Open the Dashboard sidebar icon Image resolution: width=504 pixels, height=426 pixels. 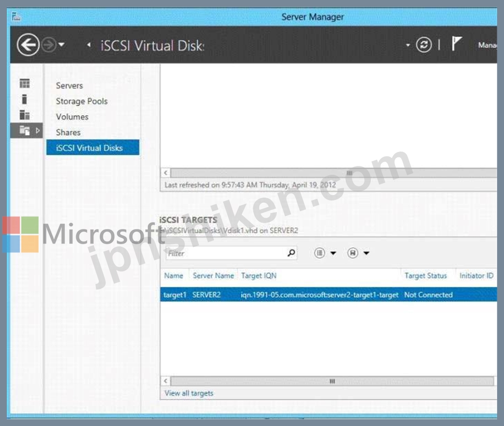click(24, 84)
